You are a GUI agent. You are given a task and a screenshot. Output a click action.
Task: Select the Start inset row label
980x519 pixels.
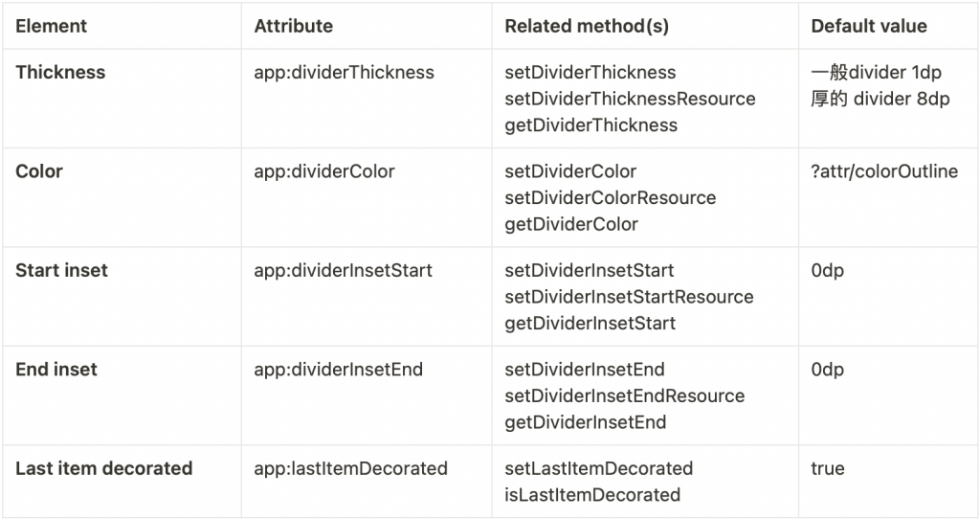point(61,271)
